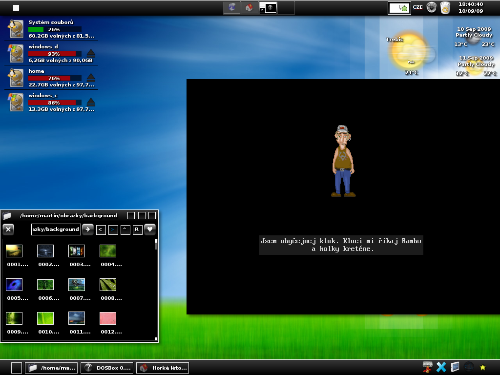The height and width of the screenshot is (375, 500).
Task: Click the red 93% usage bar
Action: [x=55, y=54]
